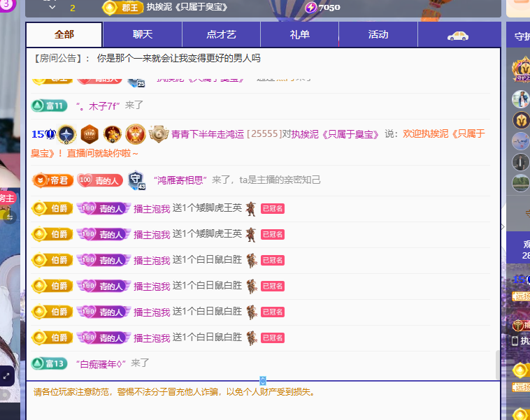Click the guardian crest avatar at right
Screen dimensions: 530x420
522,69
